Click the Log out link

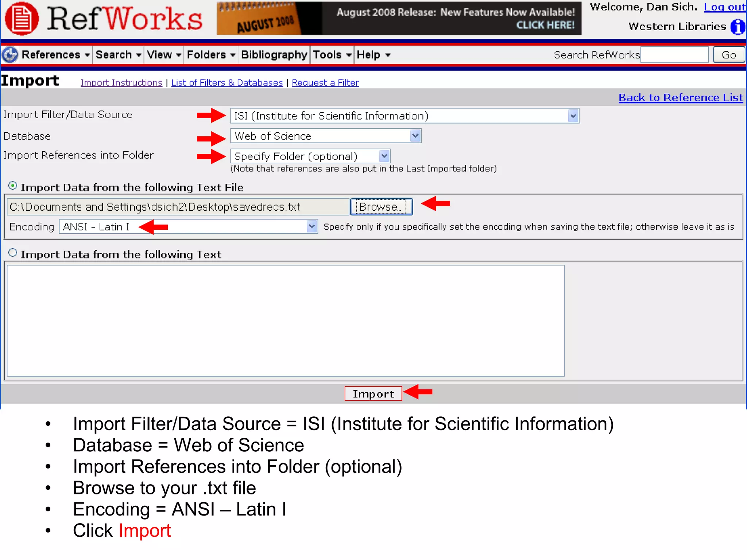(x=724, y=7)
